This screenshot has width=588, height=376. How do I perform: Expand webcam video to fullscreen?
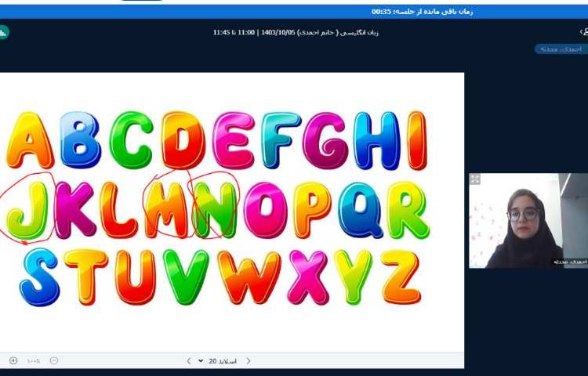click(475, 179)
